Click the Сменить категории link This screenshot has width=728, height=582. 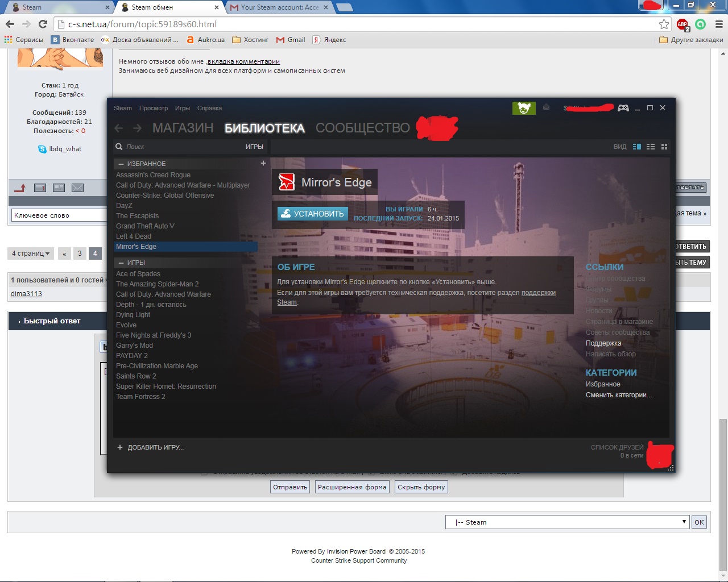pyautogui.click(x=619, y=395)
